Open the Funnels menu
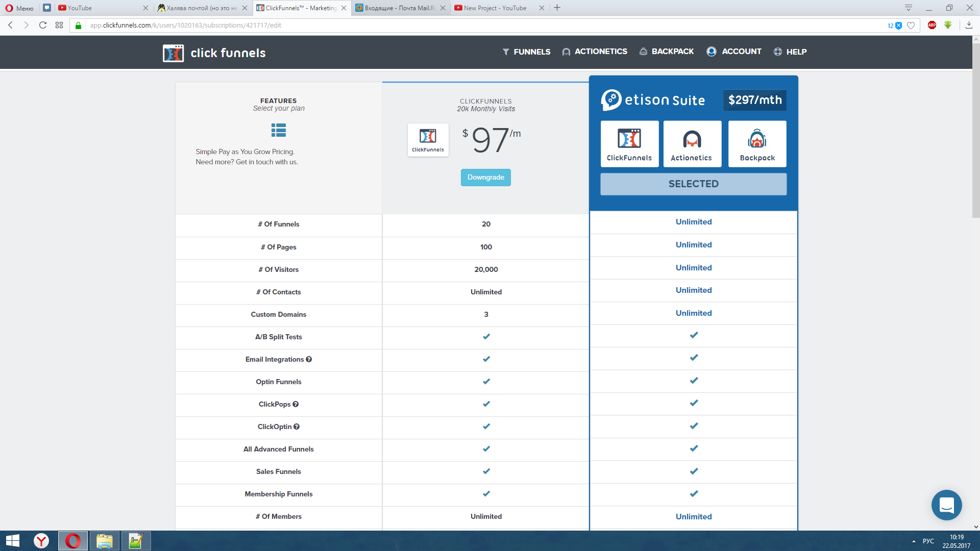Image resolution: width=980 pixels, height=551 pixels. click(526, 52)
